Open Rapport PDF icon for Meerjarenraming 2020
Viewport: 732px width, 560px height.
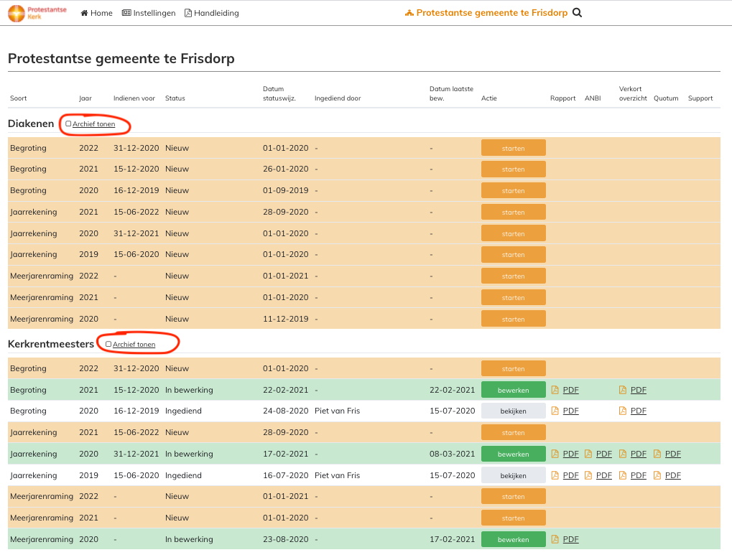(x=555, y=539)
